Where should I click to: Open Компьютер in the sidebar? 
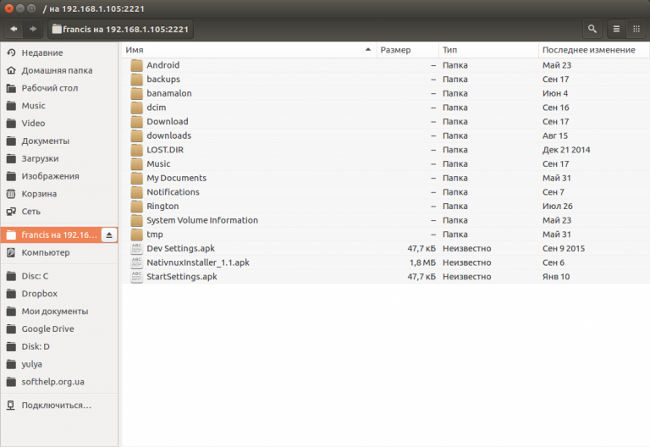coord(59,253)
